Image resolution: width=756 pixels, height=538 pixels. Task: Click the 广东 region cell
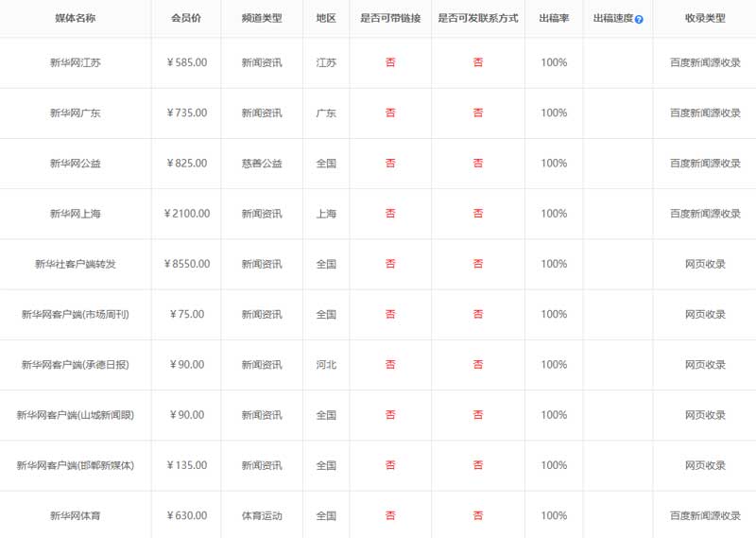[x=326, y=113]
